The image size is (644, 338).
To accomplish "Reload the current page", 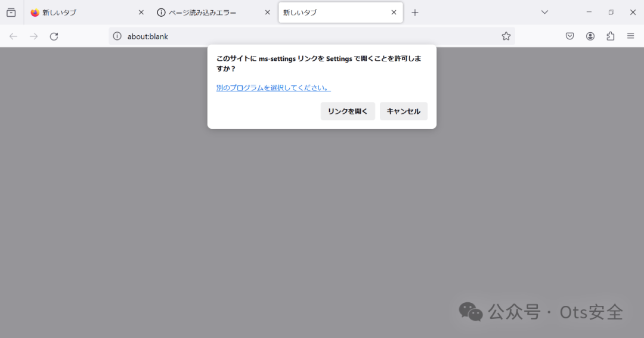I will [x=54, y=36].
